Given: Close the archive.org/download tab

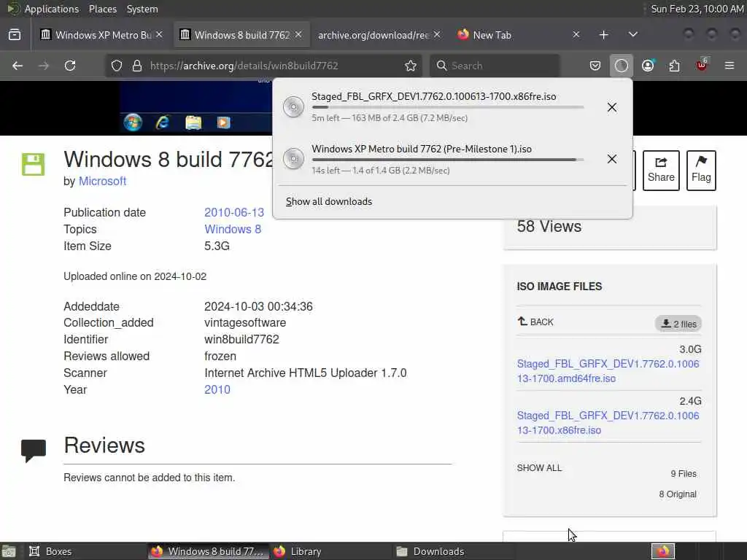Looking at the screenshot, I should tap(437, 35).
